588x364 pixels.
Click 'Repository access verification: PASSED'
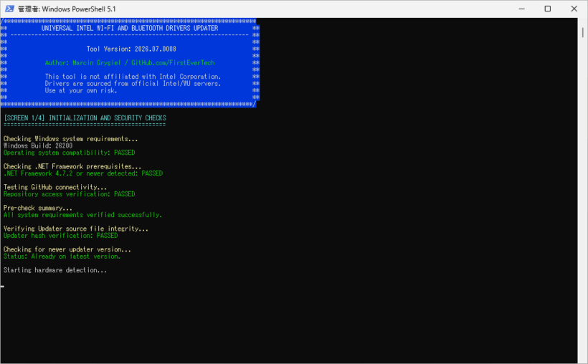pyautogui.click(x=70, y=194)
